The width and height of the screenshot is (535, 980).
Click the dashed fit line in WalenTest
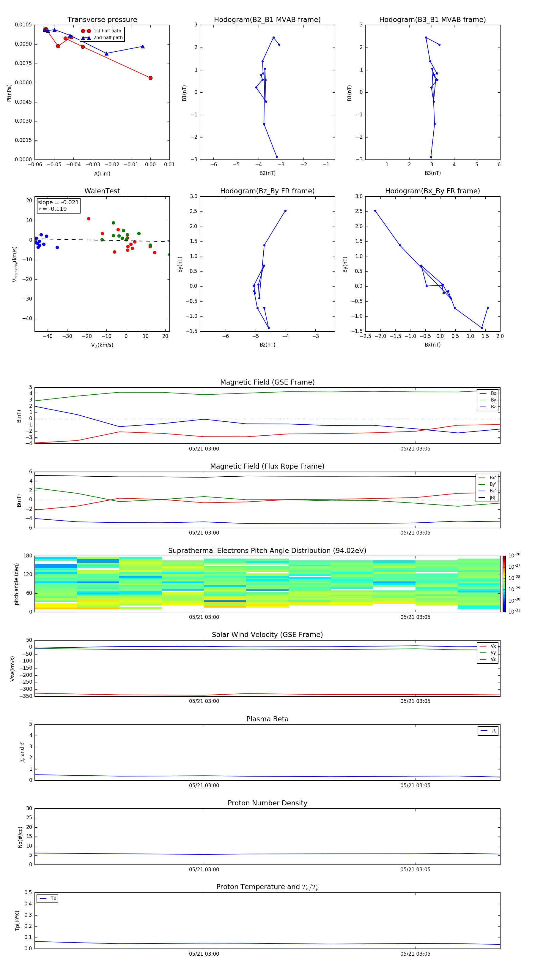pos(102,240)
